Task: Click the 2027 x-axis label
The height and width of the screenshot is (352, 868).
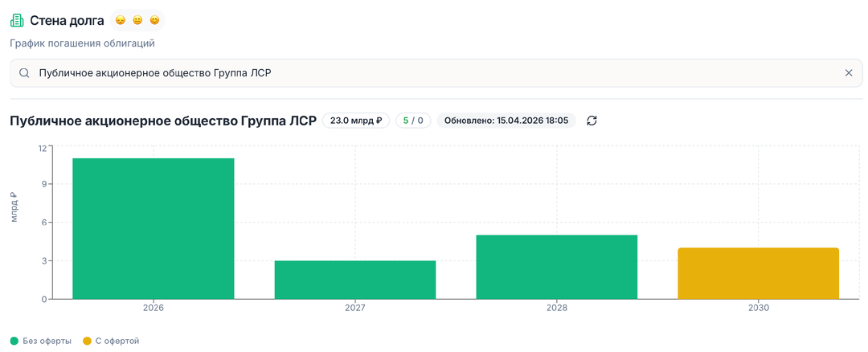Action: coord(355,309)
